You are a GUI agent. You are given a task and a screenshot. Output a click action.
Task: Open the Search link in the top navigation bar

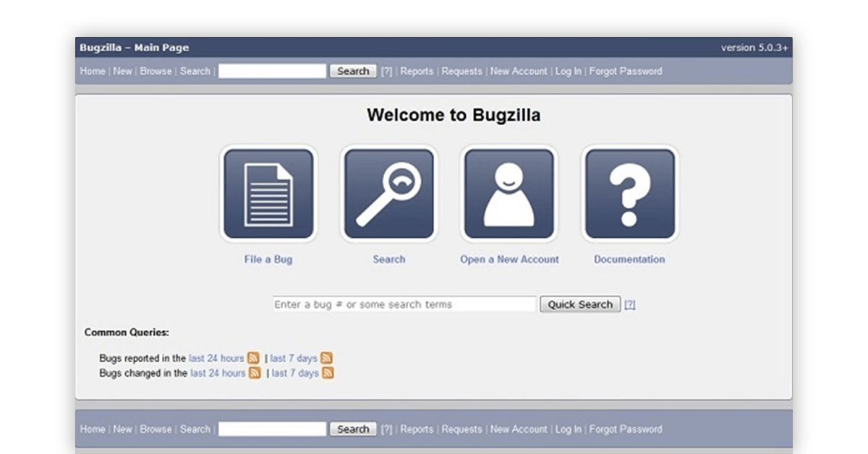pos(195,71)
